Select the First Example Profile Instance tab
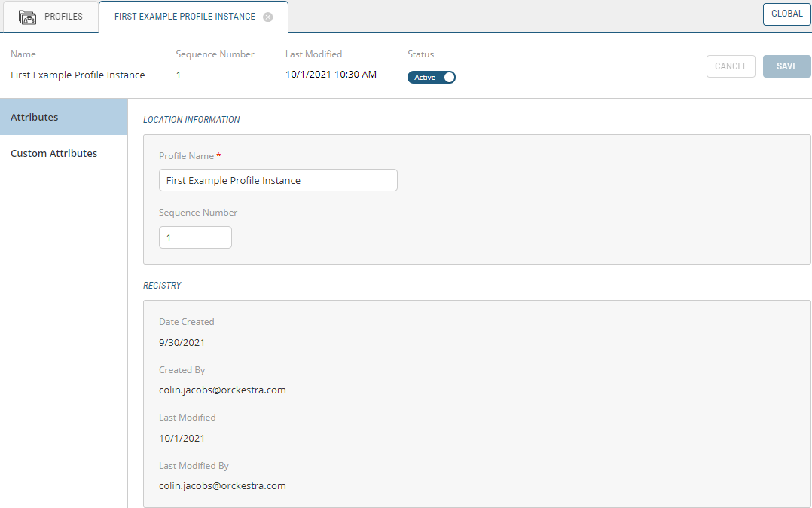812x508 pixels. [x=185, y=17]
